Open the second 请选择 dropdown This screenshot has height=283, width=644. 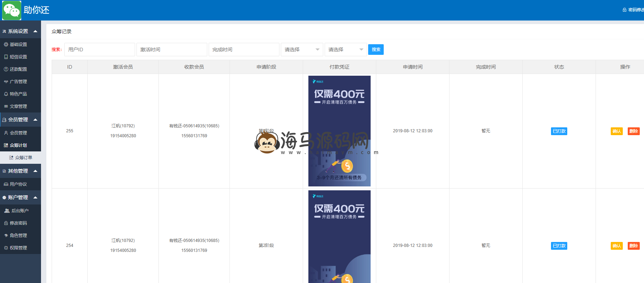tap(346, 50)
